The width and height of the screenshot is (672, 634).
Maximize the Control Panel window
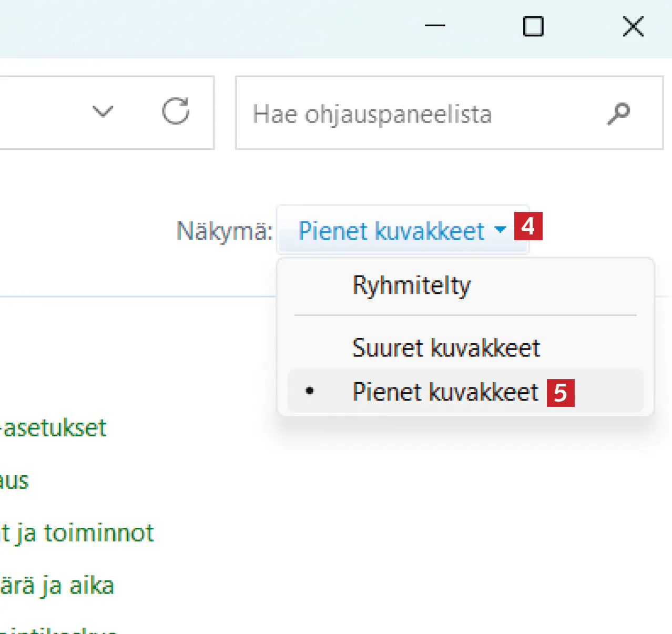click(533, 26)
